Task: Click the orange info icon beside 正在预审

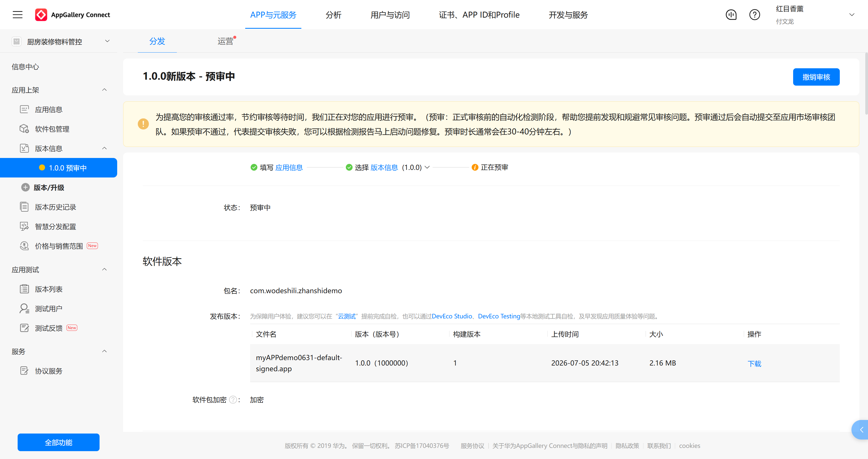Action: tap(475, 167)
